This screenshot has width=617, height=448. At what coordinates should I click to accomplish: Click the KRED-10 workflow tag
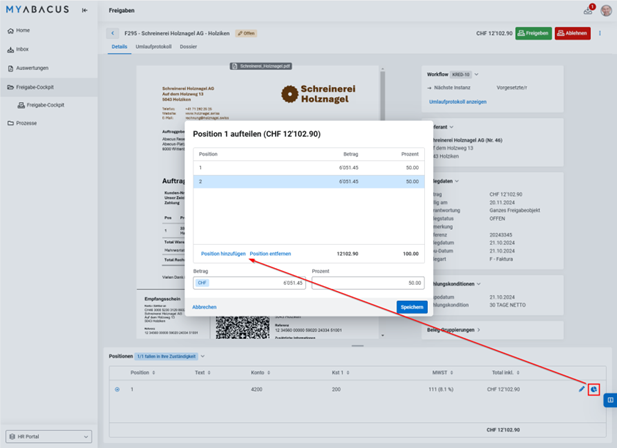[461, 74]
